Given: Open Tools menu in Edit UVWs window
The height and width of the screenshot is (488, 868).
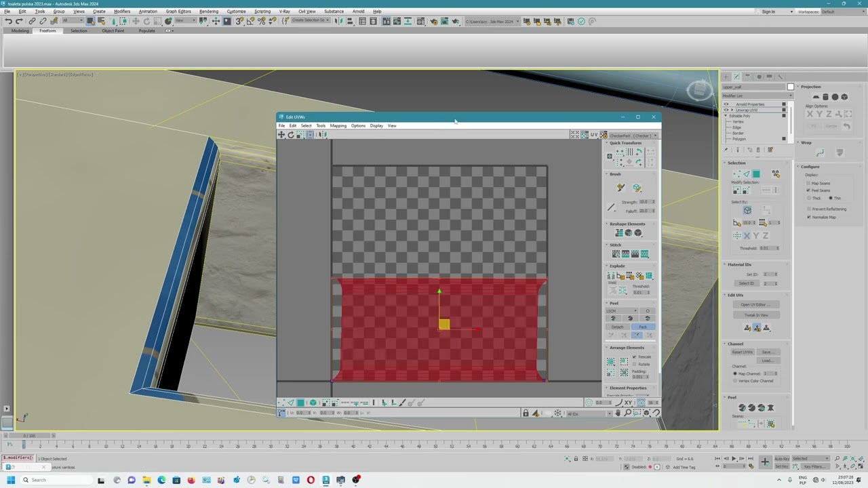Looking at the screenshot, I should click(321, 125).
